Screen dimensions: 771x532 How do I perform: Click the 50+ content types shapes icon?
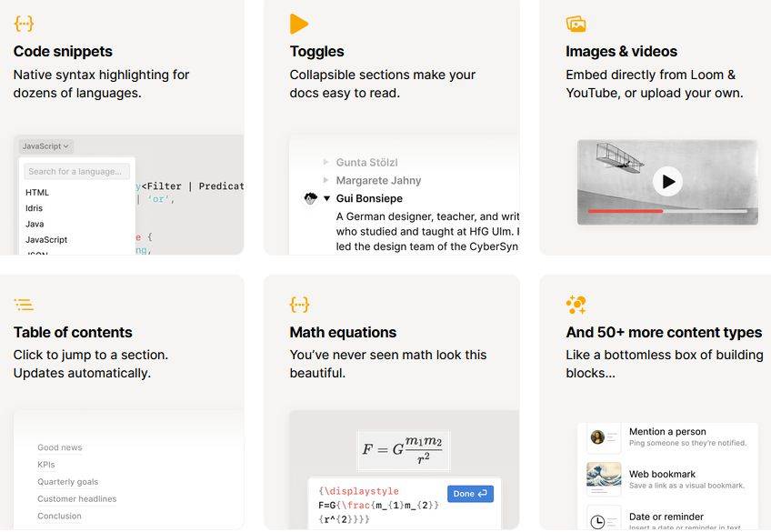click(576, 305)
